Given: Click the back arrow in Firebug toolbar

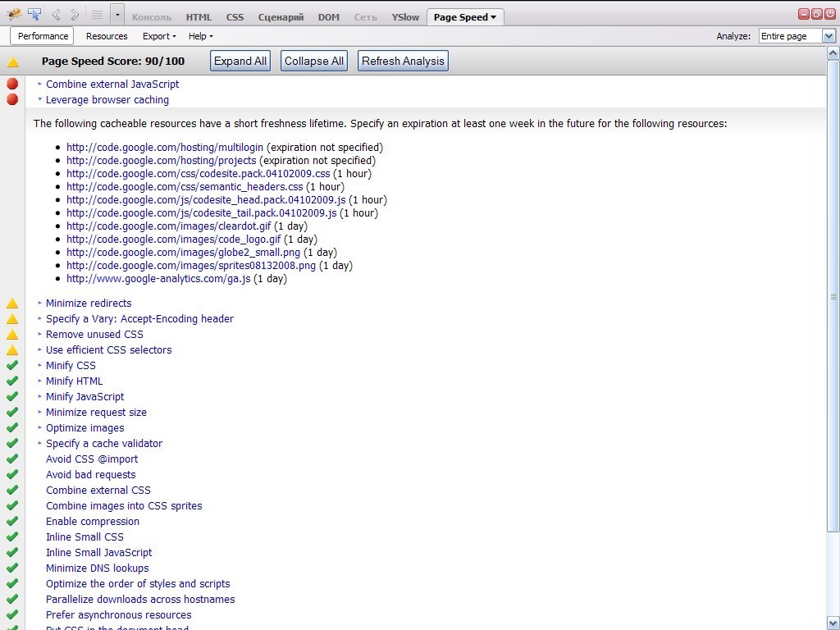Looking at the screenshot, I should click(57, 15).
